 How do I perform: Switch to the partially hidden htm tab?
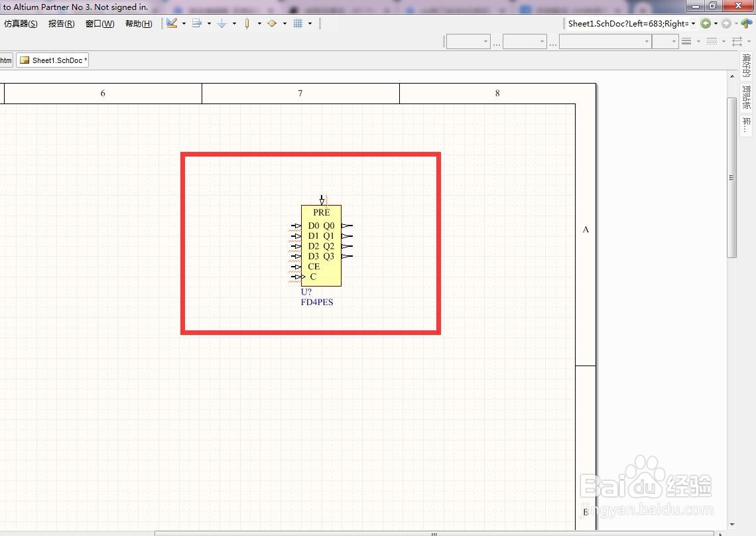click(x=6, y=60)
